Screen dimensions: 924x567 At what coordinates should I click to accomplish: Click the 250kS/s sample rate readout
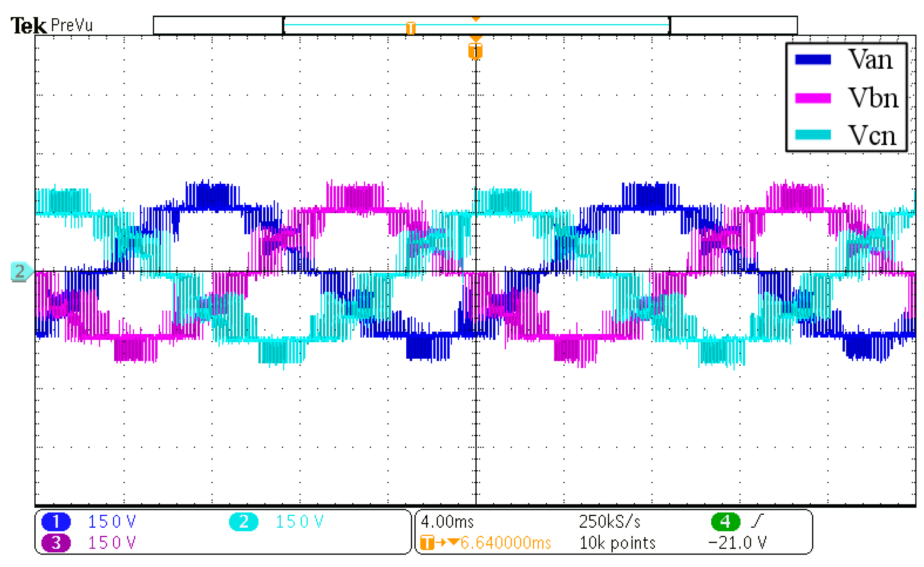[609, 521]
